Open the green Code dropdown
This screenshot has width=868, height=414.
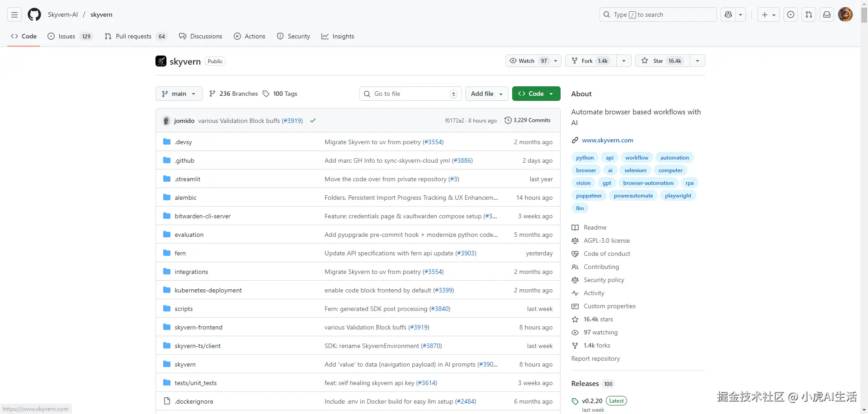click(536, 94)
